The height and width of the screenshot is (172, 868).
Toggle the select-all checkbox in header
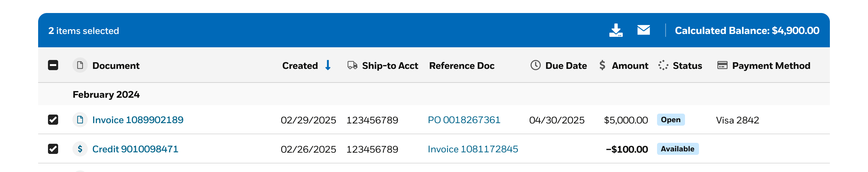click(x=53, y=65)
